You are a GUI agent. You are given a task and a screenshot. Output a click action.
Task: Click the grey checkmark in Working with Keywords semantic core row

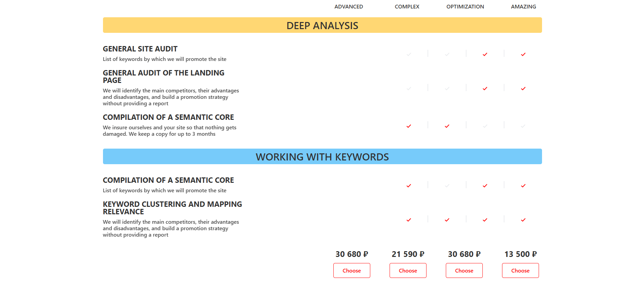pyautogui.click(x=447, y=186)
